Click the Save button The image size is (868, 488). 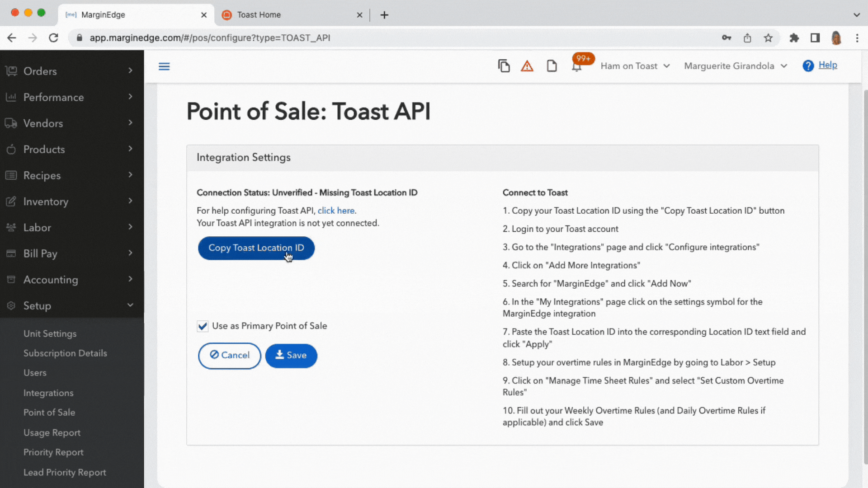291,356
